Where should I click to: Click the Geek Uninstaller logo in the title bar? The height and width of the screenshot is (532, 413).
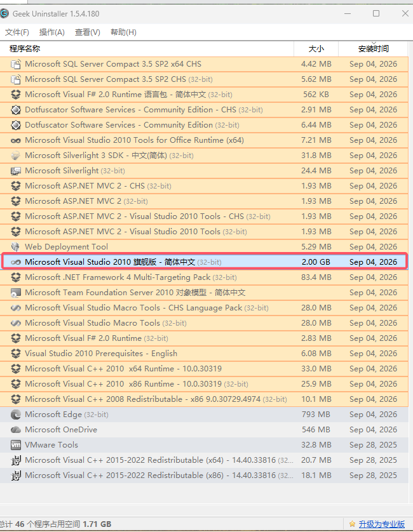point(4,13)
